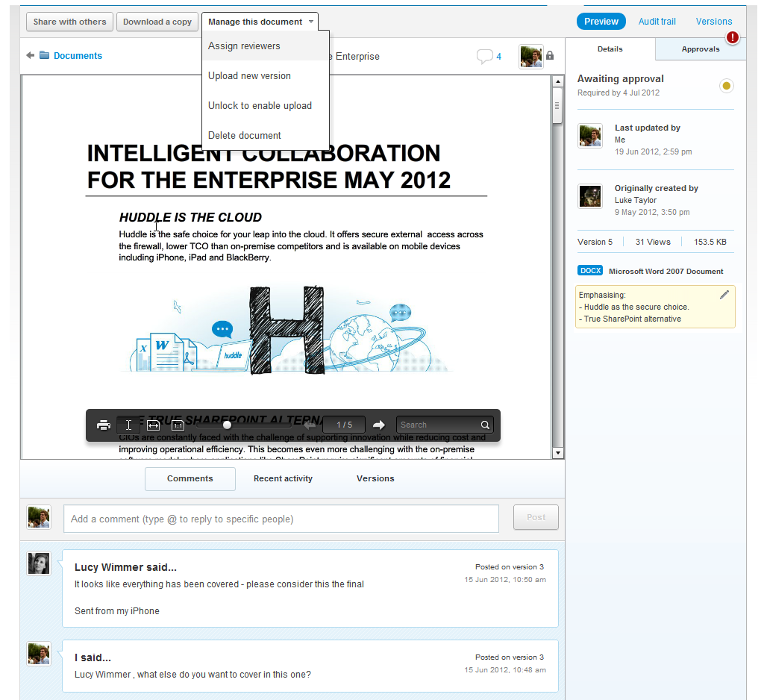This screenshot has height=700, width=764.
Task: Click the document scrollbar down arrow
Action: [557, 453]
